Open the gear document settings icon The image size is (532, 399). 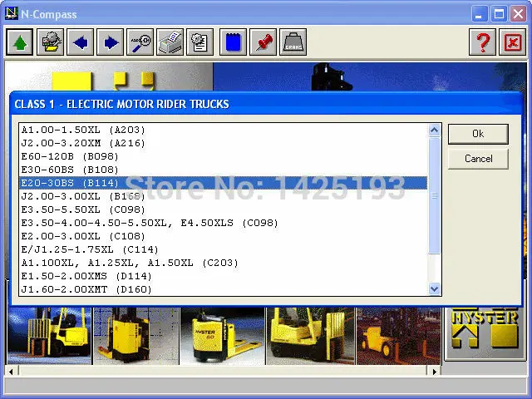tap(199, 42)
